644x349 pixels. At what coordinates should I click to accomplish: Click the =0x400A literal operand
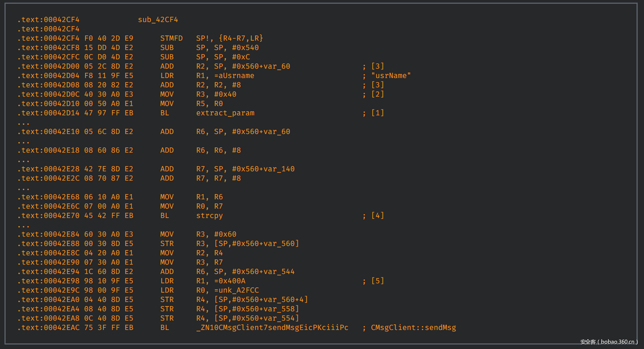[230, 281]
